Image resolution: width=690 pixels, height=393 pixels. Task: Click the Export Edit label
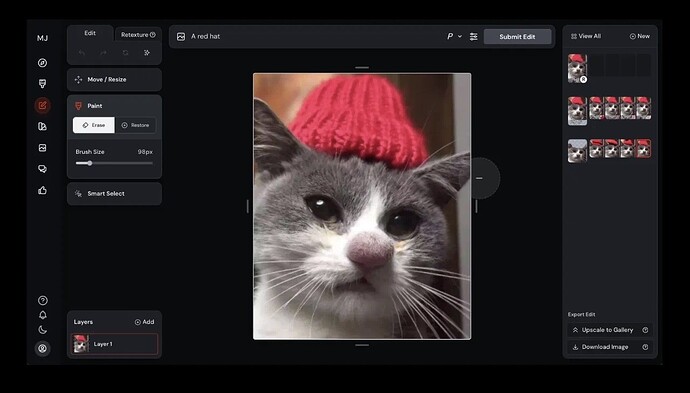581,314
